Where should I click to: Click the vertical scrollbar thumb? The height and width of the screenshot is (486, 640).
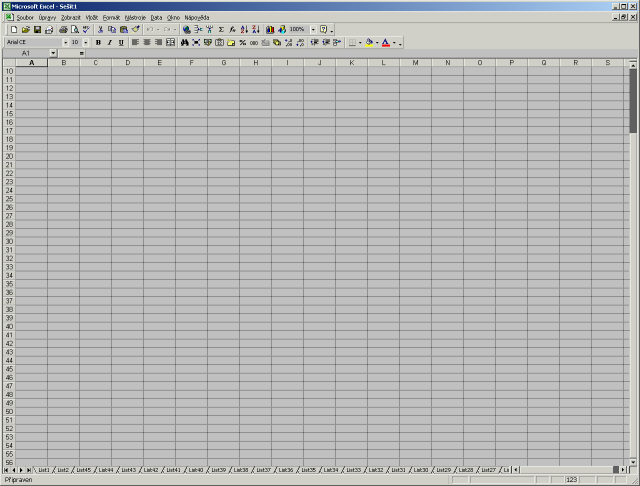633,100
